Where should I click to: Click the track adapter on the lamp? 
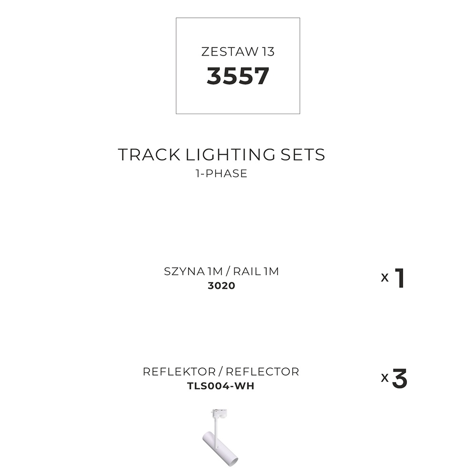[x=219, y=413]
